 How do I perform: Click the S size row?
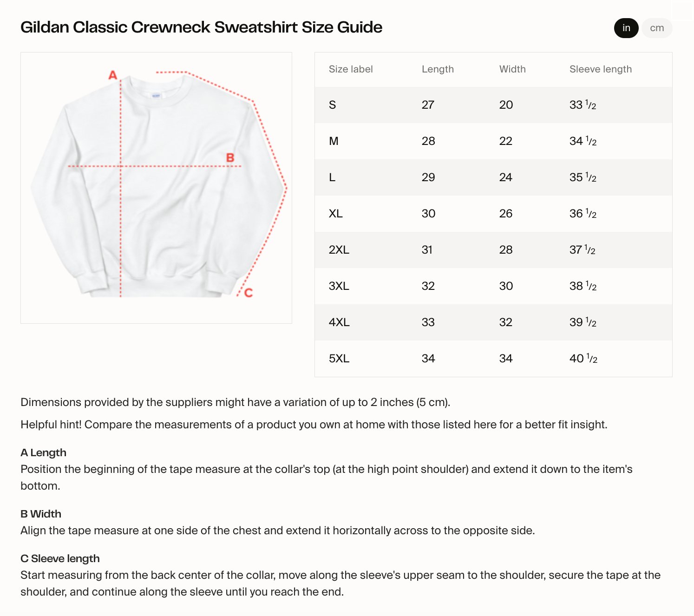click(x=493, y=105)
